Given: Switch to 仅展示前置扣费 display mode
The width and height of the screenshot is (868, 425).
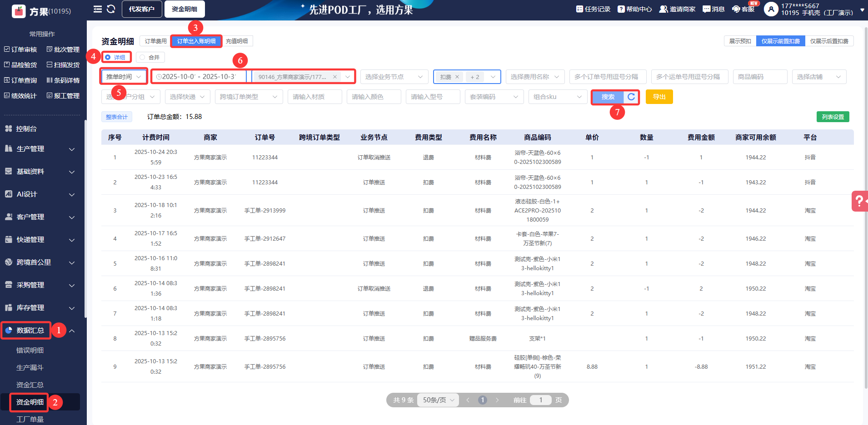Looking at the screenshot, I should [781, 41].
